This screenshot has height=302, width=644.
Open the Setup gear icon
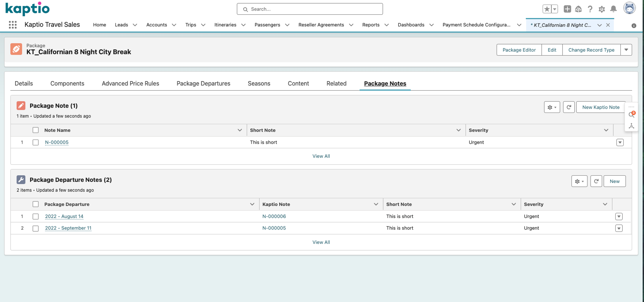click(x=601, y=9)
